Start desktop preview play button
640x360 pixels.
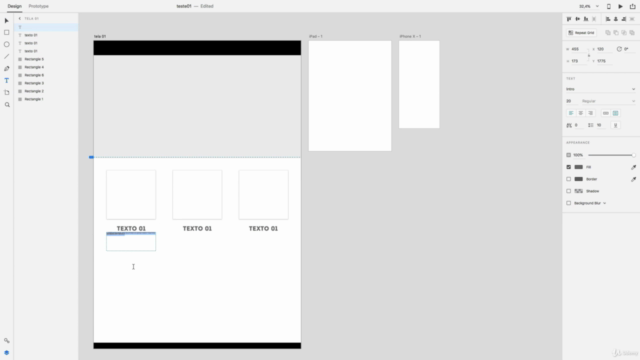(620, 6)
